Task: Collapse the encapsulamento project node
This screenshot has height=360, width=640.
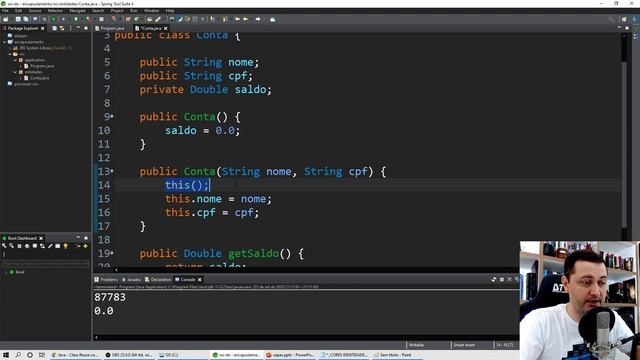Action: (x=4, y=42)
